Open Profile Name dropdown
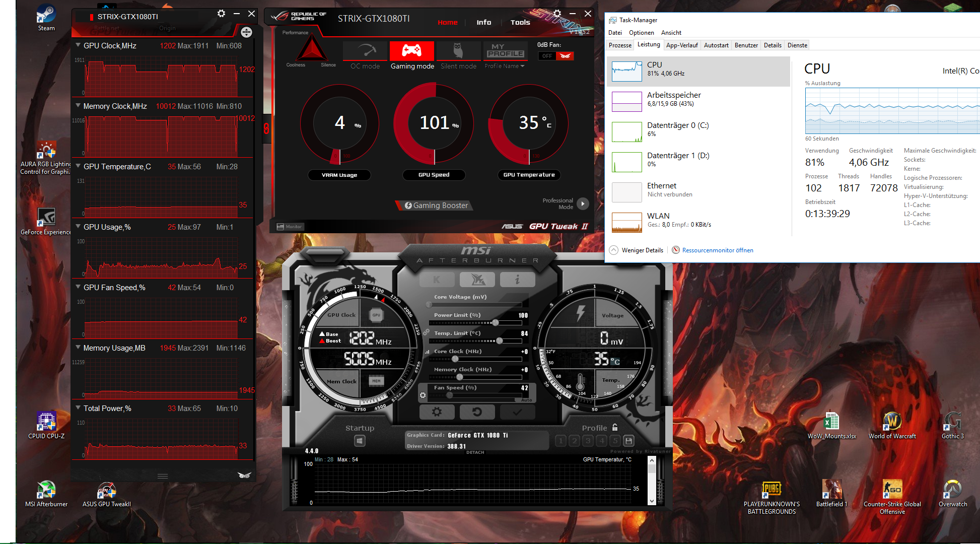 pyautogui.click(x=504, y=66)
